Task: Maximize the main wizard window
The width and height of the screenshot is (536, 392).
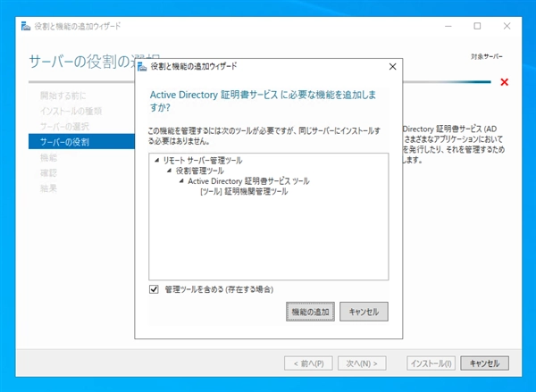Action: [477, 26]
